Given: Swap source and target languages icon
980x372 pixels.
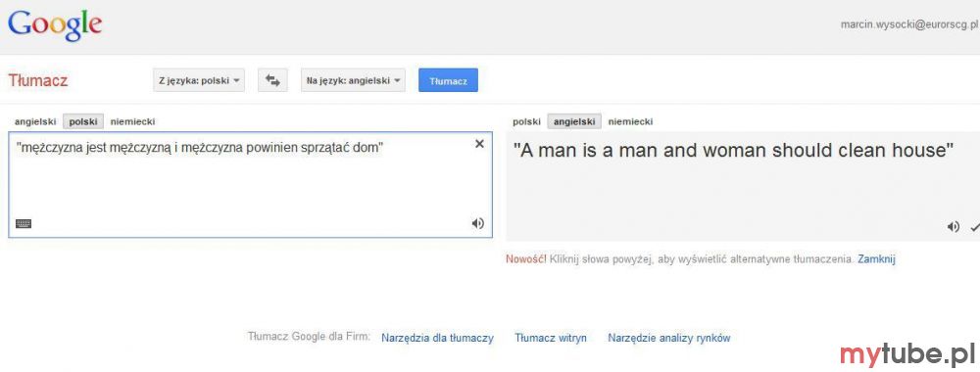Looking at the screenshot, I should (x=272, y=80).
